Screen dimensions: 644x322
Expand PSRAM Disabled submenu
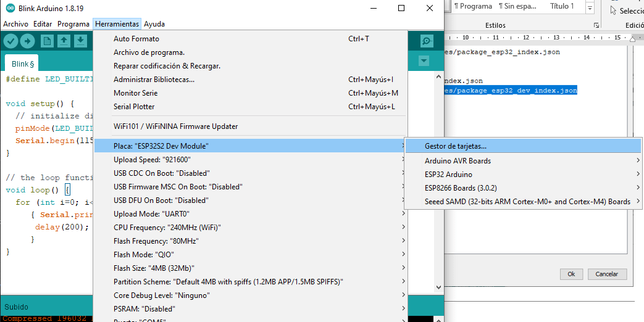pyautogui.click(x=251, y=308)
